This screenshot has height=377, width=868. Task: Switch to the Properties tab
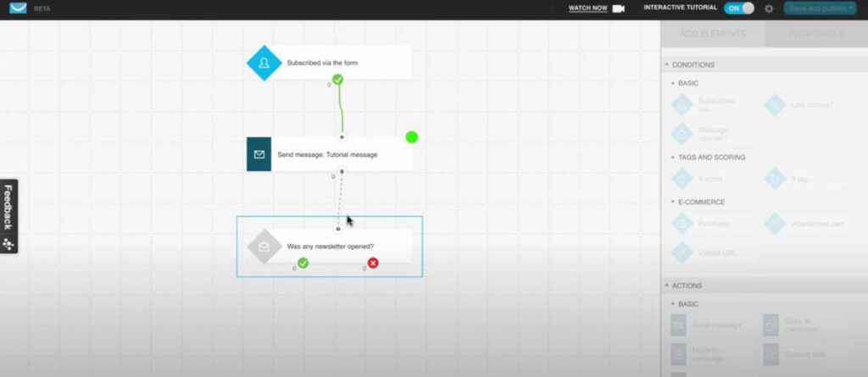(816, 33)
